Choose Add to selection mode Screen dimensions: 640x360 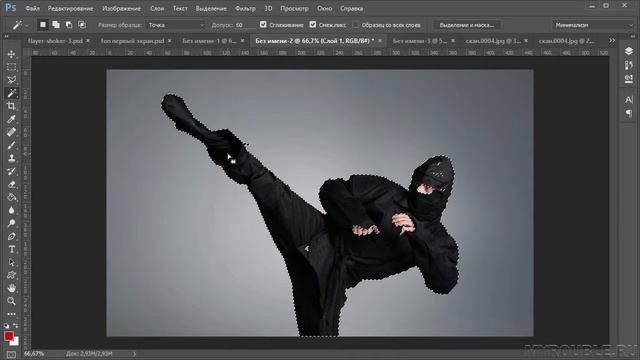point(56,25)
